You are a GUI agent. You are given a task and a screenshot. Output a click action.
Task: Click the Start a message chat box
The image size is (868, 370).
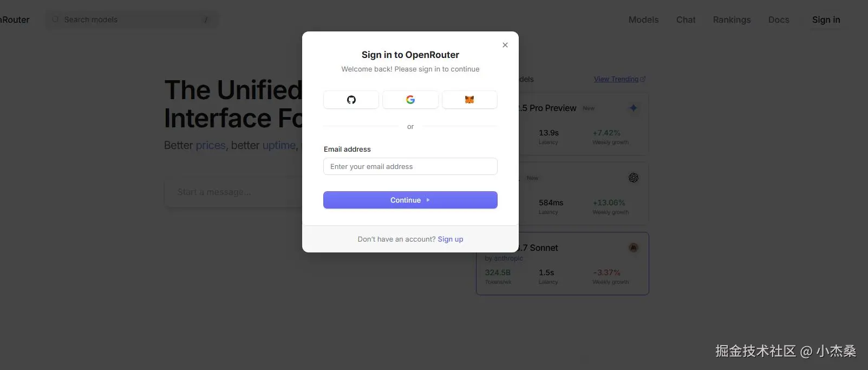(x=233, y=192)
